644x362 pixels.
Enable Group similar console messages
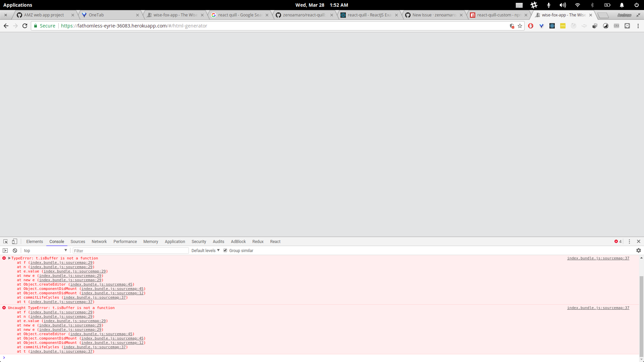click(225, 250)
